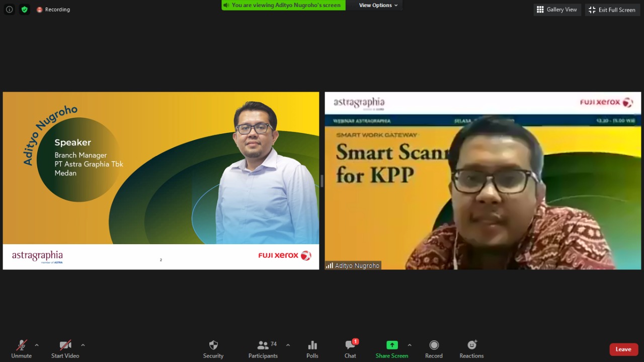Click the red Recording indicator
This screenshot has height=362, width=644.
[53, 10]
